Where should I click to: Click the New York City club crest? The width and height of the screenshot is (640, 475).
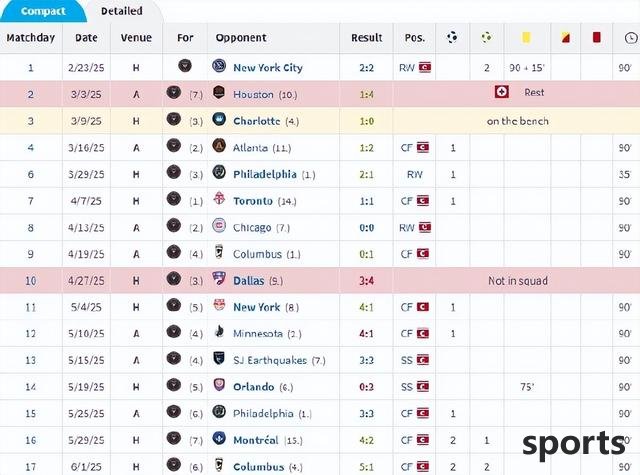[x=219, y=66]
